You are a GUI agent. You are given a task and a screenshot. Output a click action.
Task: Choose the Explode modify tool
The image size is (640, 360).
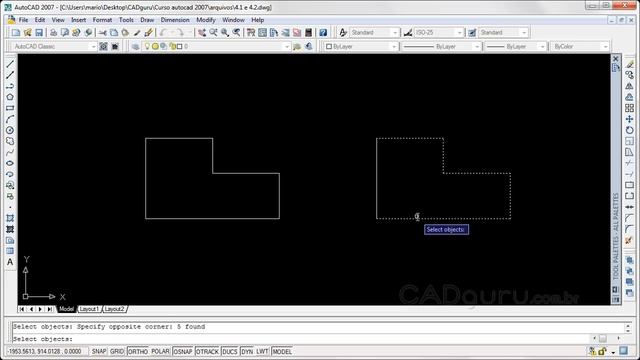(x=629, y=240)
